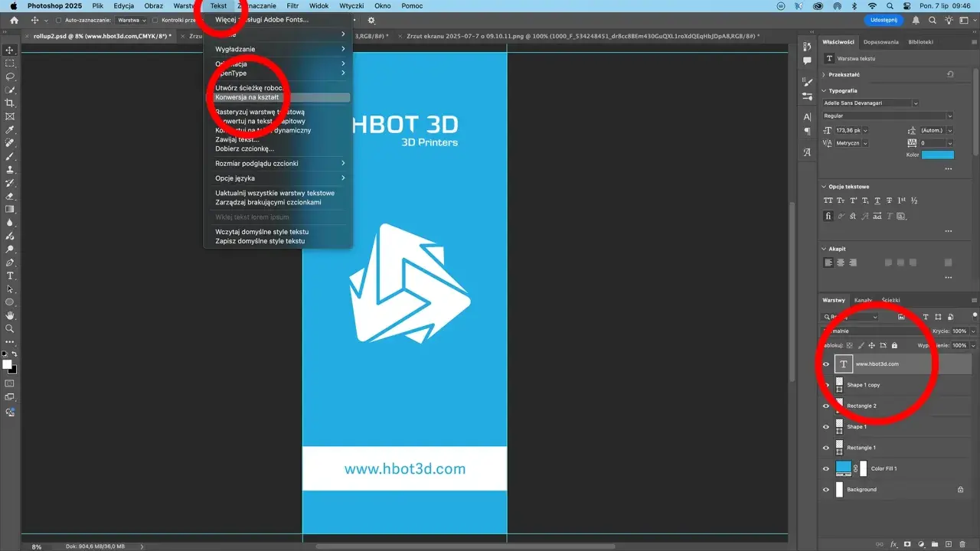Select the Zoom magnifier tool
This screenshot has width=980, height=551.
point(10,328)
